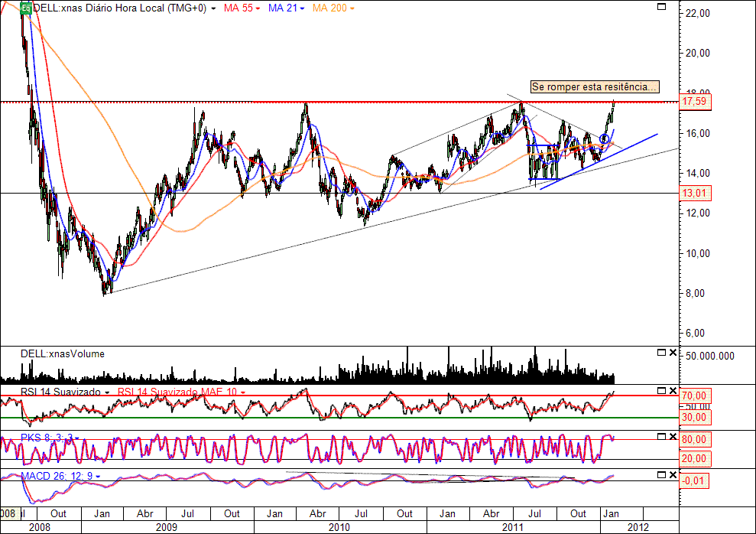Click the MACD -0,01 value label
The width and height of the screenshot is (756, 534).
694,481
